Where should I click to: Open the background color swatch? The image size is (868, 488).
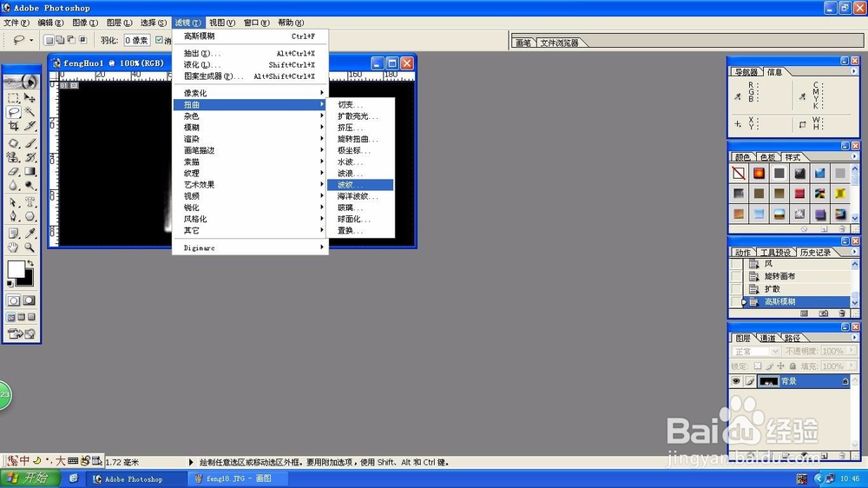pyautogui.click(x=27, y=280)
